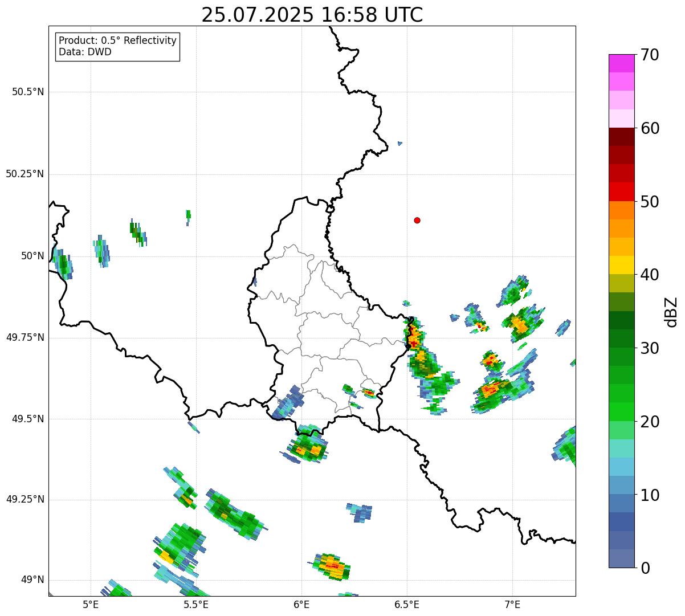685x616 pixels.
Task: Click the 49.25°N latitude label
Action: 25,499
